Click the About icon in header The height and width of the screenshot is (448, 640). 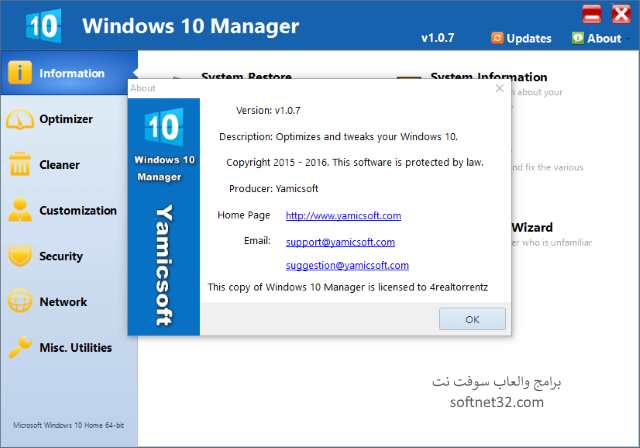coord(578,38)
